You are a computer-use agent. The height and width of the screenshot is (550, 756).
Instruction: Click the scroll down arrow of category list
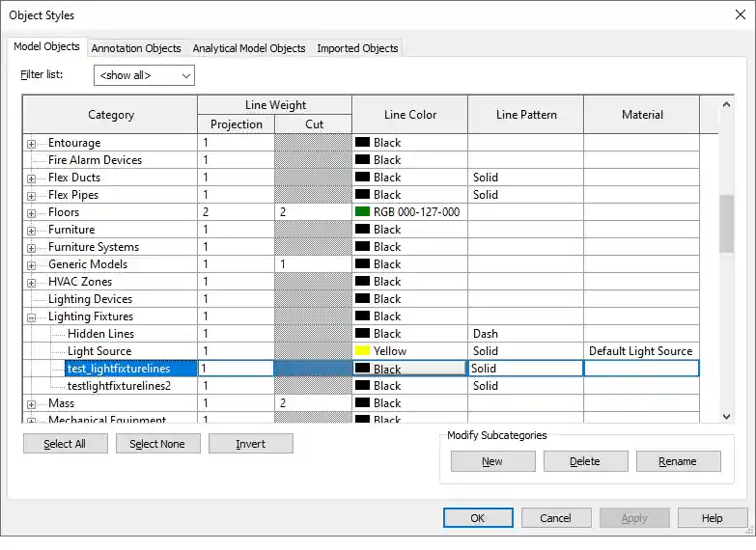[x=727, y=416]
